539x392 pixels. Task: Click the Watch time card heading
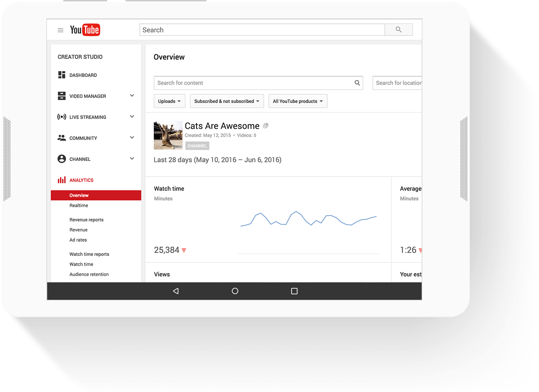click(x=169, y=189)
